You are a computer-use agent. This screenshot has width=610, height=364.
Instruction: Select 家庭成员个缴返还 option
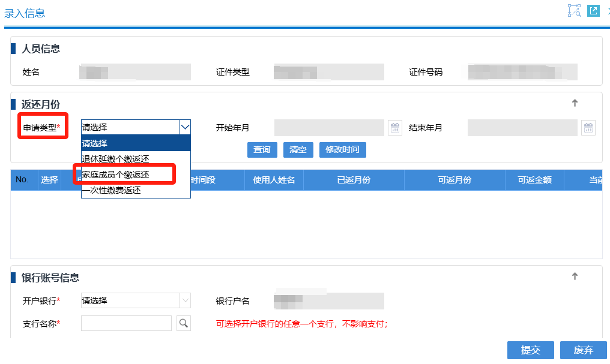point(116,175)
